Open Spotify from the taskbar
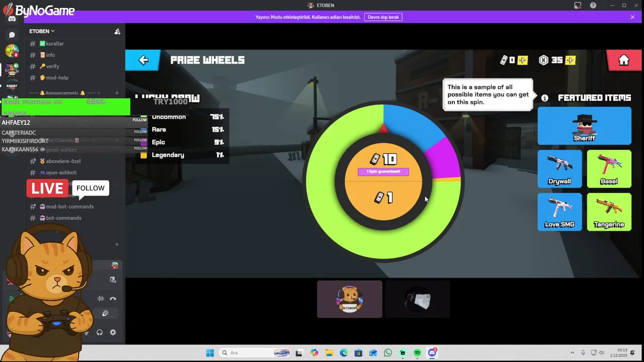This screenshot has width=644, height=362. 418,353
